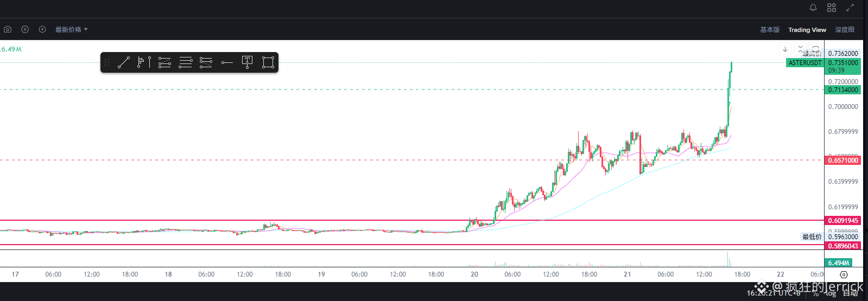Grab the drawing toolbar drag handle
Viewport: 868px width, 301px height.
click(107, 62)
